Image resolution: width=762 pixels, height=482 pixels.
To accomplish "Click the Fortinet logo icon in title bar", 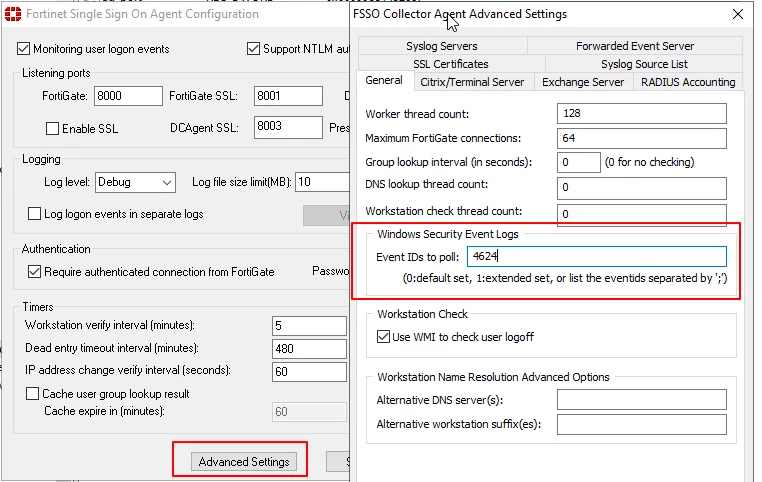I will tap(13, 14).
